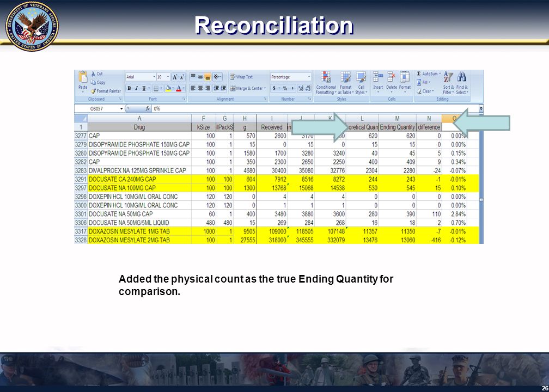Viewport: 549px width, 392px height.
Task: Click the Name Box showing O3057
Action: [97, 109]
